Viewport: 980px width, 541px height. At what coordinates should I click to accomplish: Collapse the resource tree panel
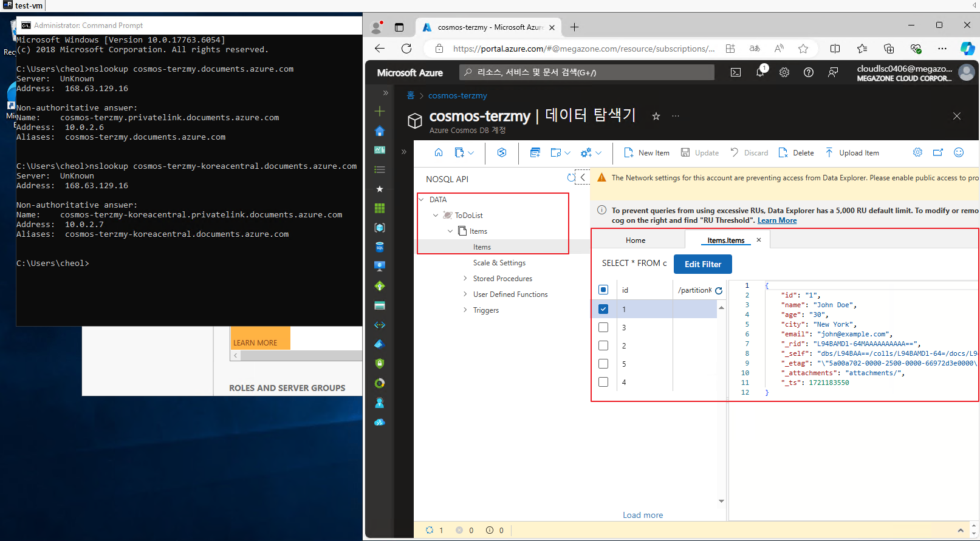(x=583, y=177)
